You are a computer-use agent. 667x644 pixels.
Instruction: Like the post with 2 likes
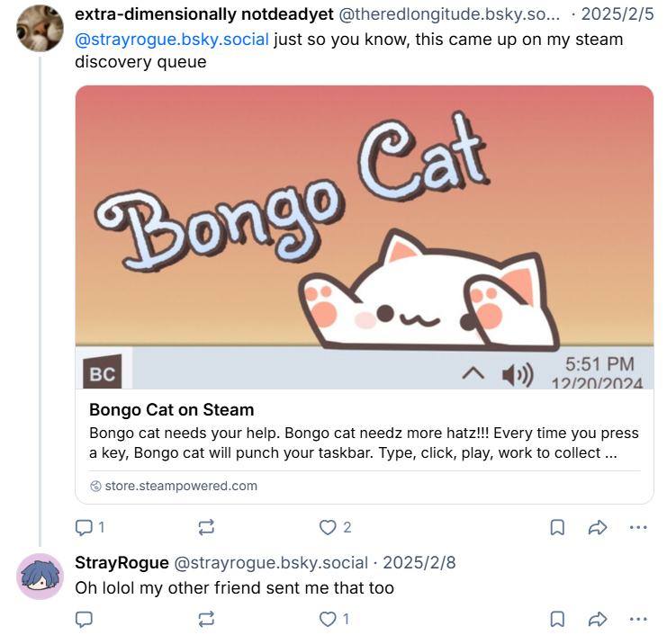coord(329,528)
